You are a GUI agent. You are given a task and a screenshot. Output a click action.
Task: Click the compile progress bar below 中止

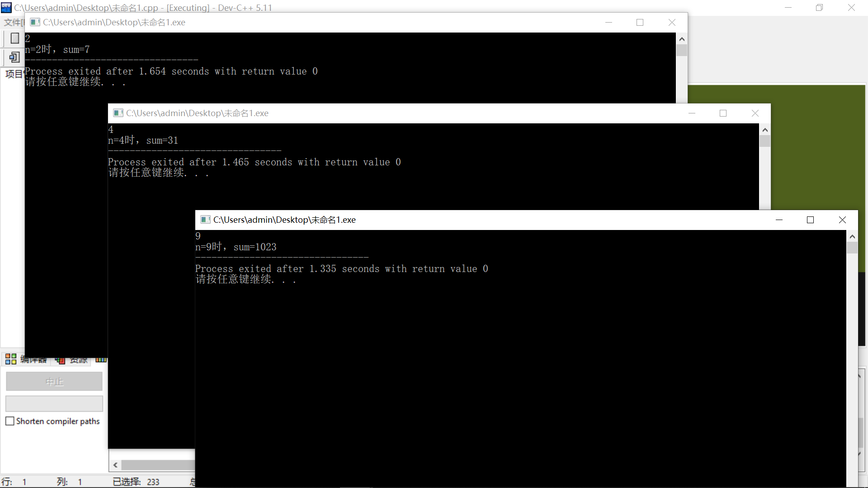point(54,404)
